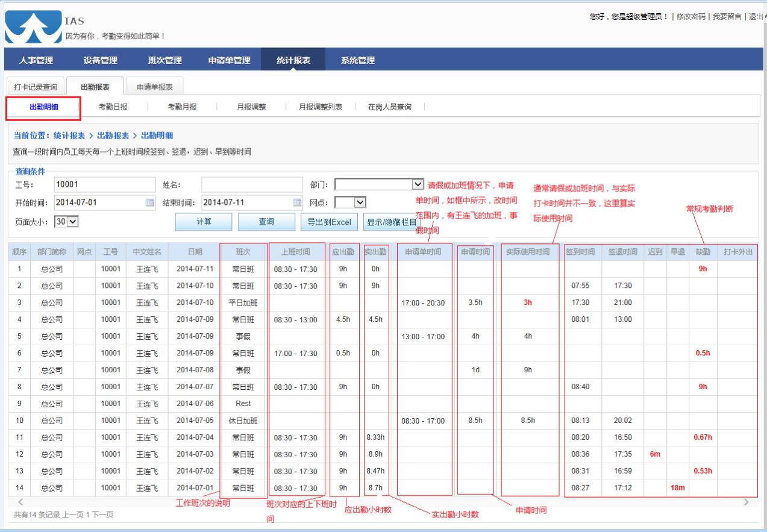Viewport: 767px width, 532px height.
Task: Open the 班次管理 menu
Action: 164,60
